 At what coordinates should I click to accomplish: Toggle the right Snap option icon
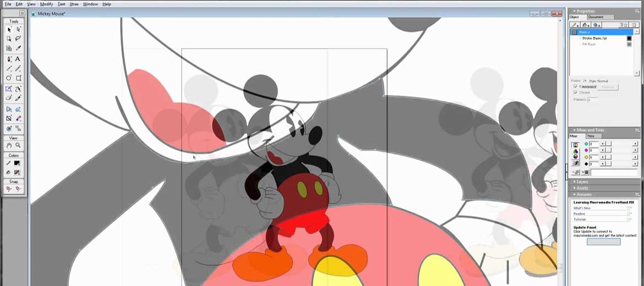(18, 189)
